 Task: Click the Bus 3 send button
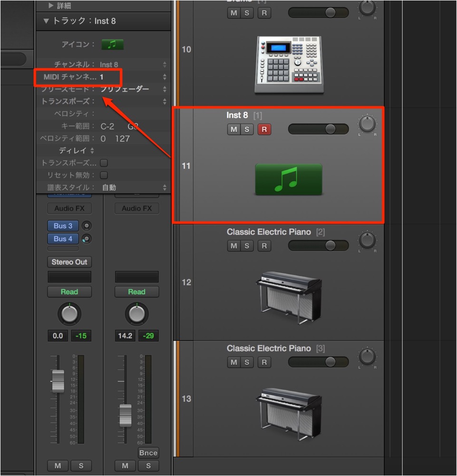(x=63, y=226)
